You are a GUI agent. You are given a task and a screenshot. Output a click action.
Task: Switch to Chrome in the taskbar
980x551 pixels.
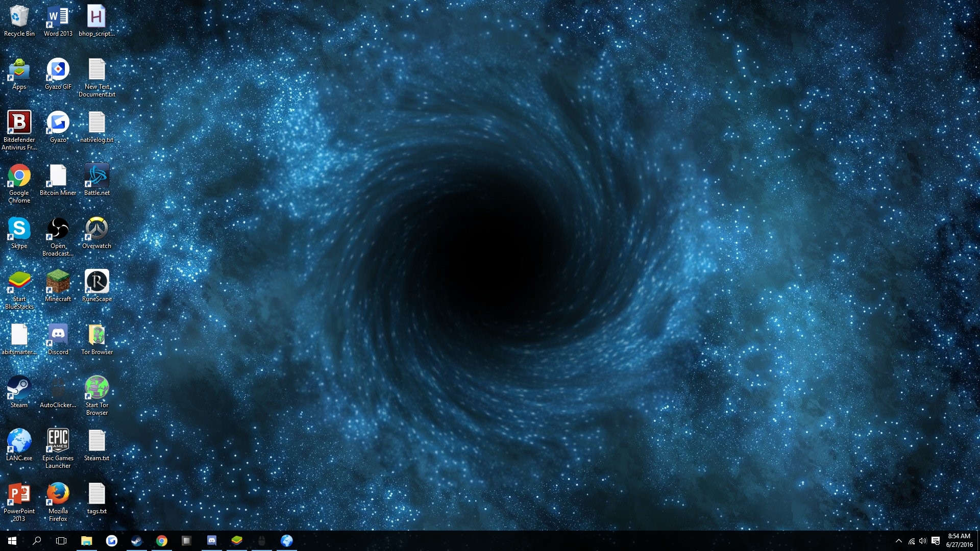coord(161,541)
